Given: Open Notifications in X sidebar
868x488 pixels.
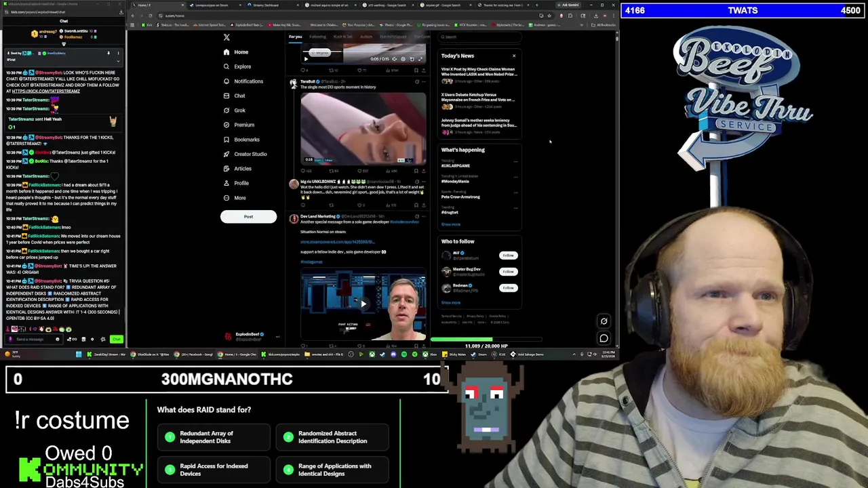Looking at the screenshot, I should click(x=243, y=81).
